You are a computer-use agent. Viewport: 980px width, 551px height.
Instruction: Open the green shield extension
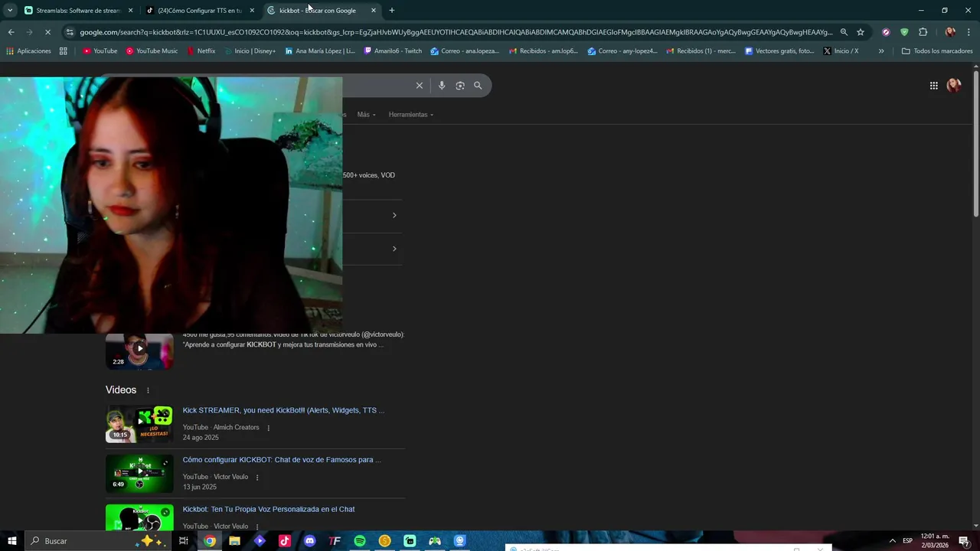click(904, 32)
